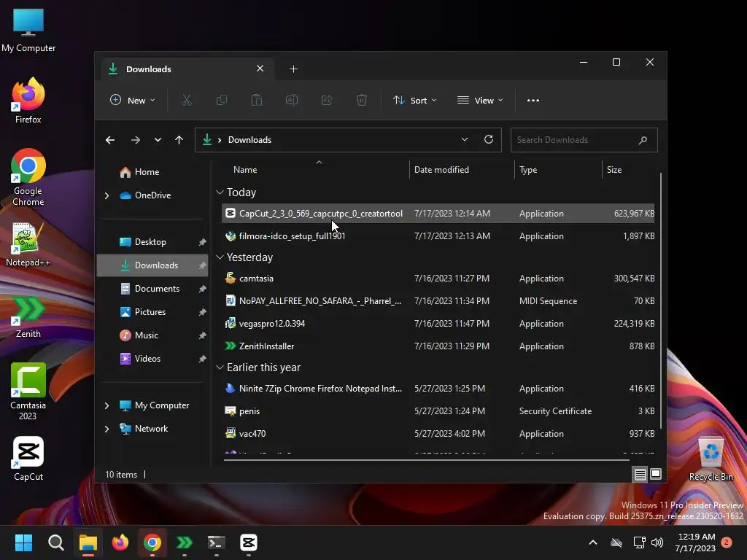The width and height of the screenshot is (747, 560).
Task: Click the Share toolbar icon
Action: [x=327, y=100]
